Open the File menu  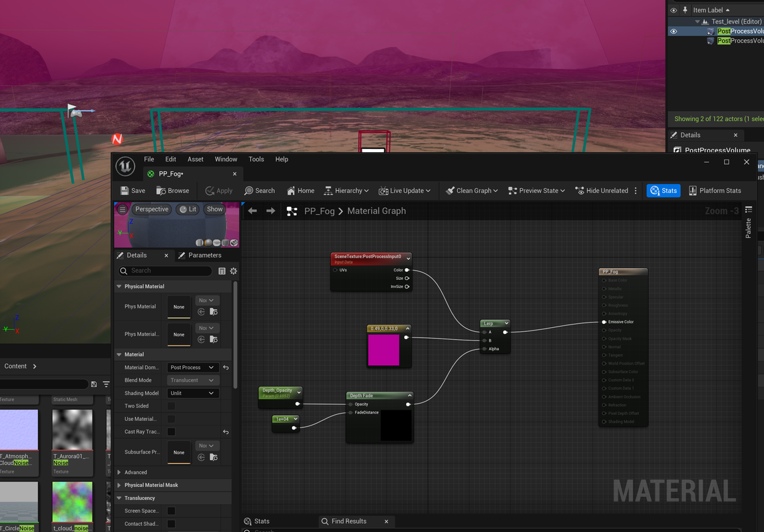coord(149,159)
